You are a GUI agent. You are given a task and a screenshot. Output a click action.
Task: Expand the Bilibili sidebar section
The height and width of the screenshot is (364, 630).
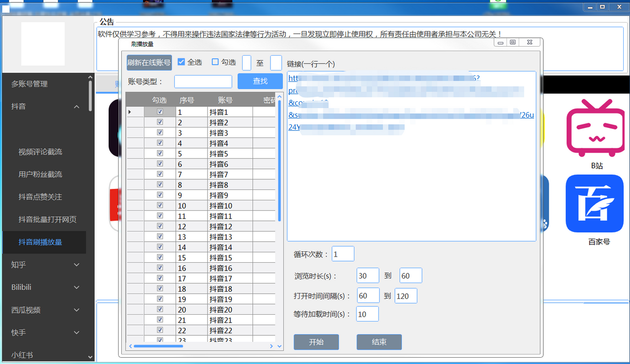[77, 287]
